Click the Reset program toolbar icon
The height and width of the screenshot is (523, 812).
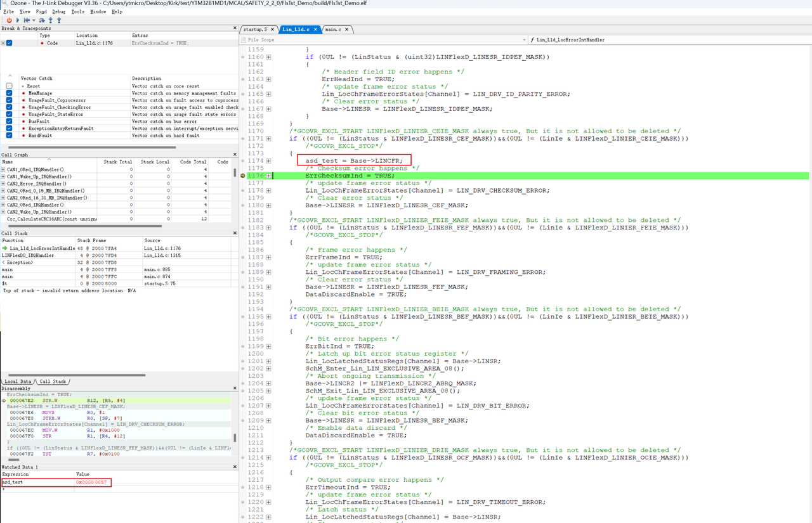[26, 20]
